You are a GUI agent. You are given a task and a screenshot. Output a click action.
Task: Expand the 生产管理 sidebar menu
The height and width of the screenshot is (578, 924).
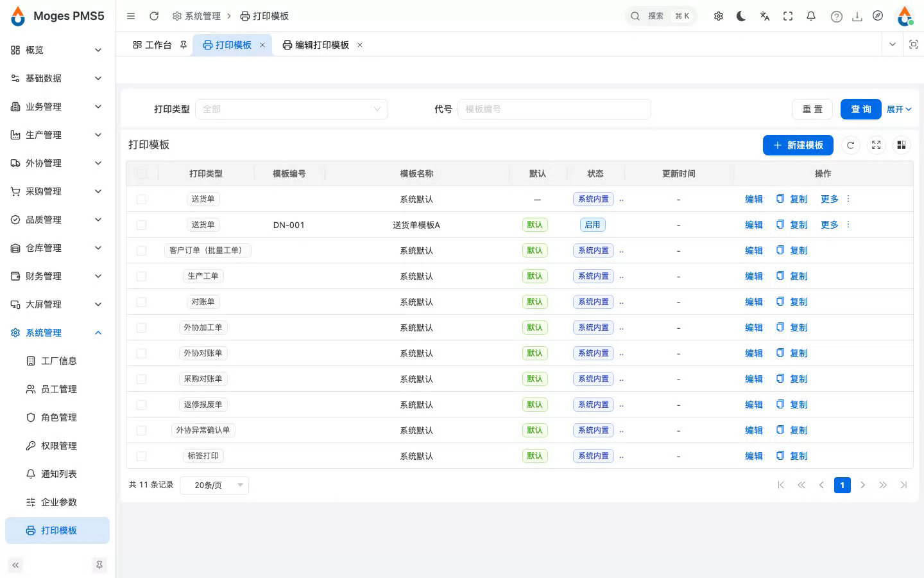(x=57, y=135)
